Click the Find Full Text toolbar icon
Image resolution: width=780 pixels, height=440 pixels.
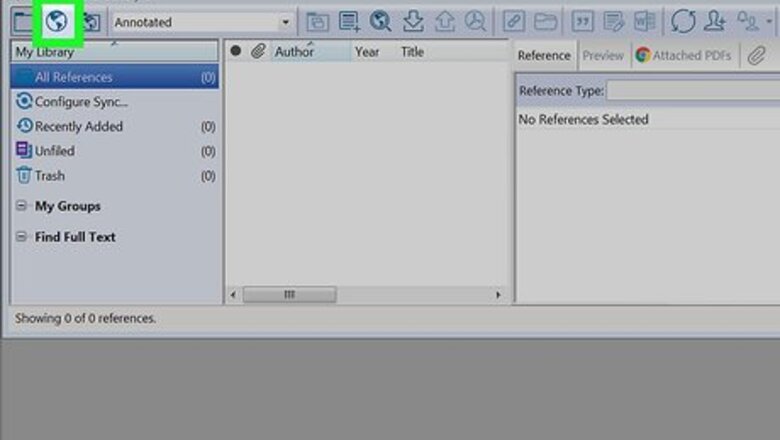tap(476, 21)
